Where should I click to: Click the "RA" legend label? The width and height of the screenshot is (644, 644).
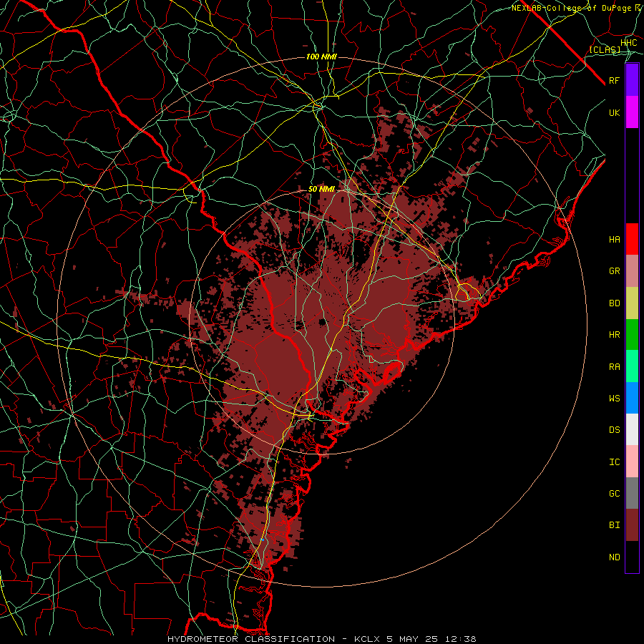615,367
